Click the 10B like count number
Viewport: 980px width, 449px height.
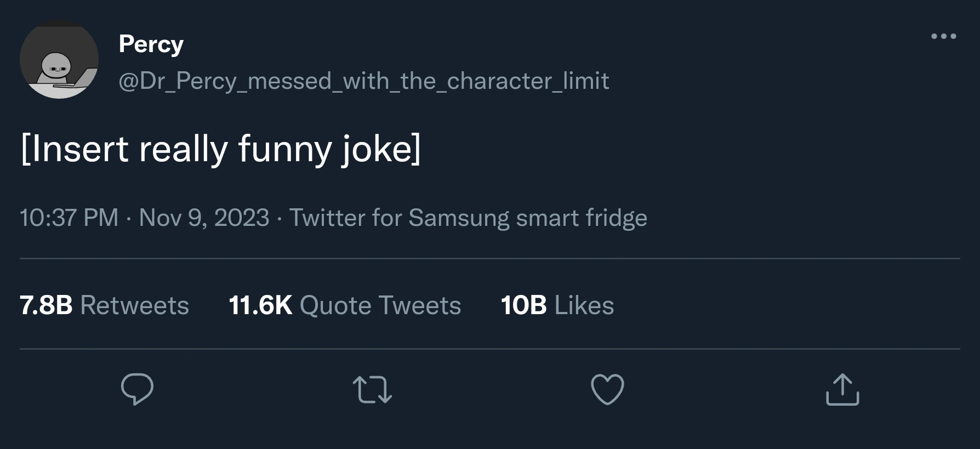(523, 305)
